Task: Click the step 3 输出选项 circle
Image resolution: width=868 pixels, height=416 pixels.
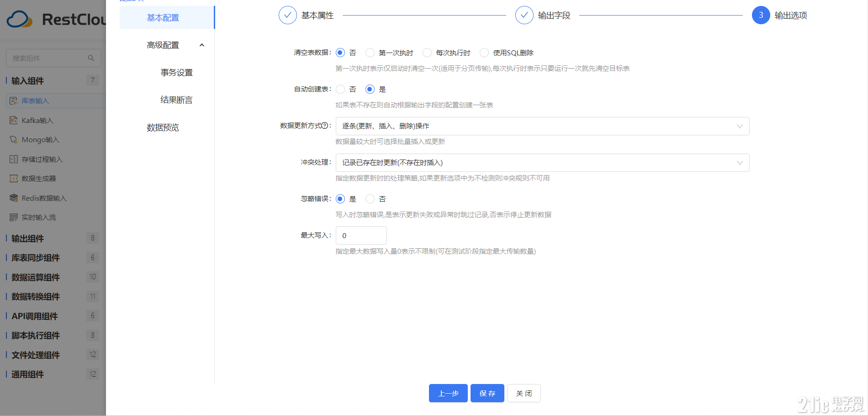Action: (761, 15)
